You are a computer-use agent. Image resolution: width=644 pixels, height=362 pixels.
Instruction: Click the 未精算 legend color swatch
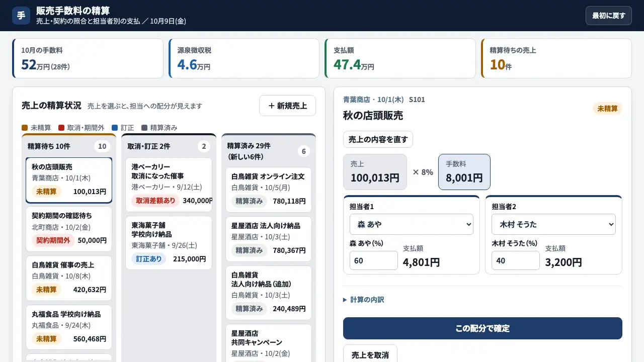coord(25,128)
